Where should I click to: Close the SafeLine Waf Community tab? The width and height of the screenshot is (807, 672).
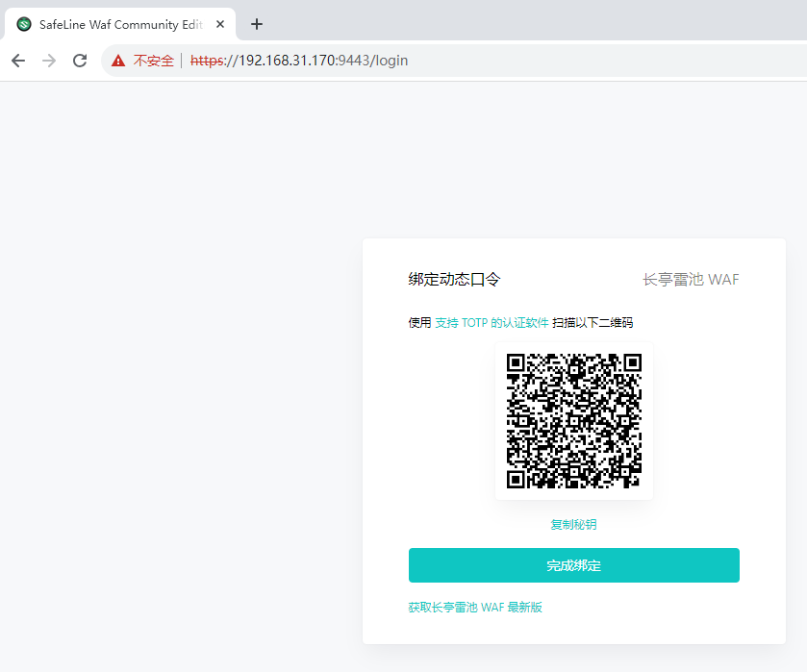[x=220, y=24]
